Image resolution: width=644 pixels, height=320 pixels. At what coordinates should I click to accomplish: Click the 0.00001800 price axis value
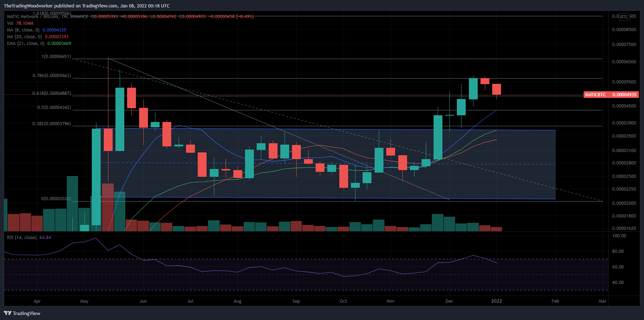[x=624, y=216]
